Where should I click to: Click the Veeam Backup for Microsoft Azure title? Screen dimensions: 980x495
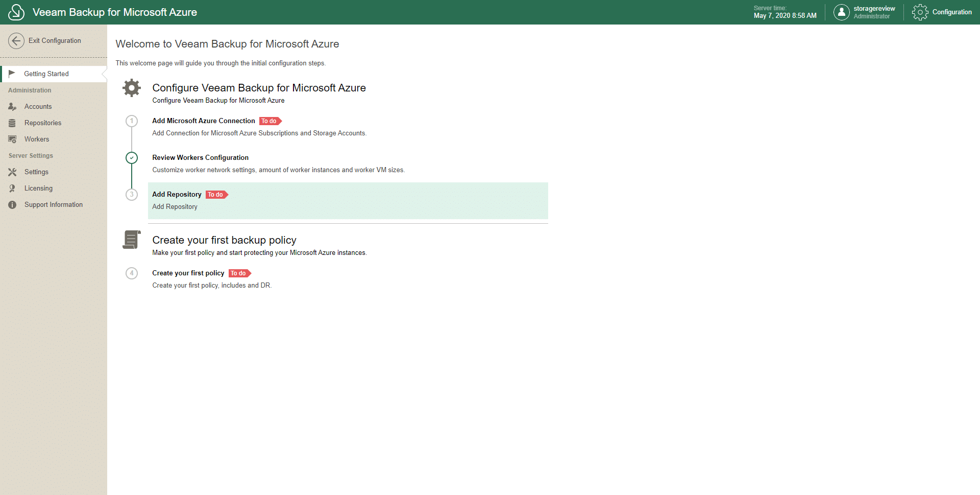pos(115,12)
